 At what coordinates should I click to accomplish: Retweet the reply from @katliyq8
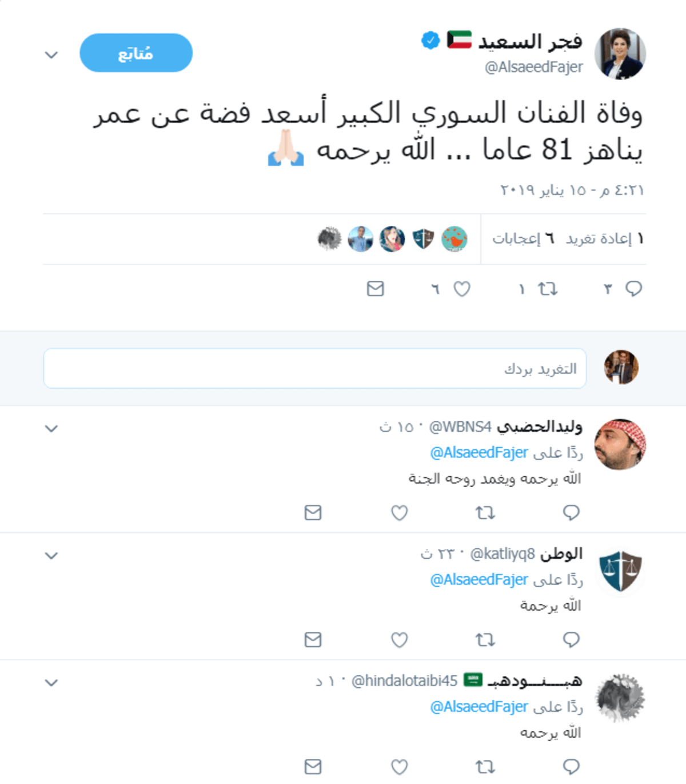485,640
